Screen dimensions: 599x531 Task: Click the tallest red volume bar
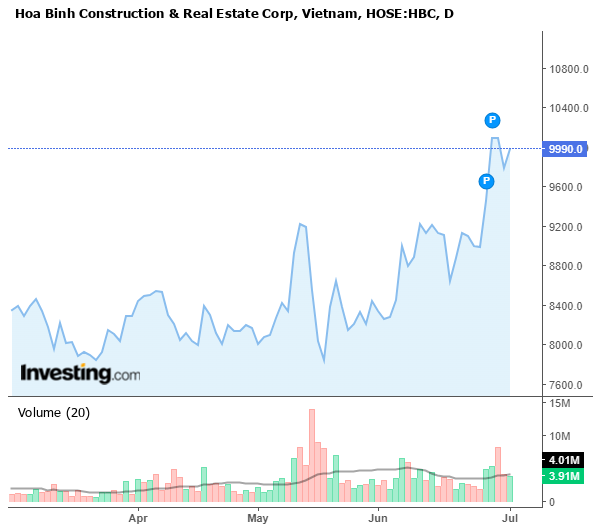point(312,455)
